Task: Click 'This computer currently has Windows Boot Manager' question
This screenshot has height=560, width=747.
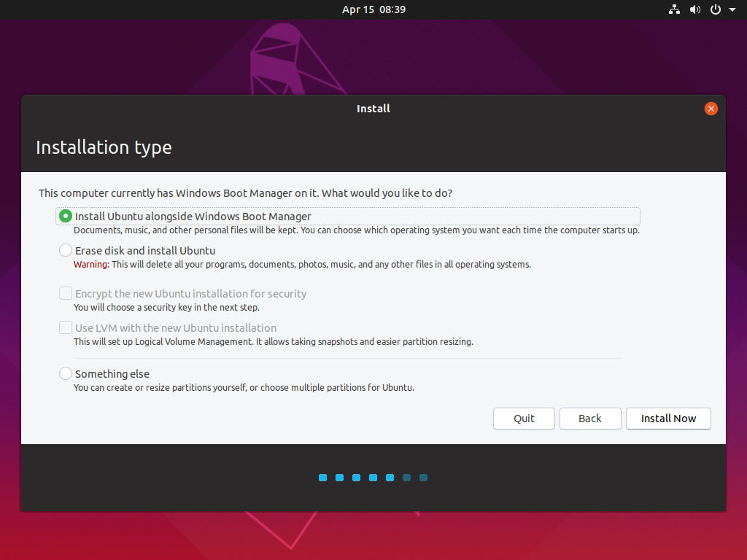Action: [x=245, y=193]
